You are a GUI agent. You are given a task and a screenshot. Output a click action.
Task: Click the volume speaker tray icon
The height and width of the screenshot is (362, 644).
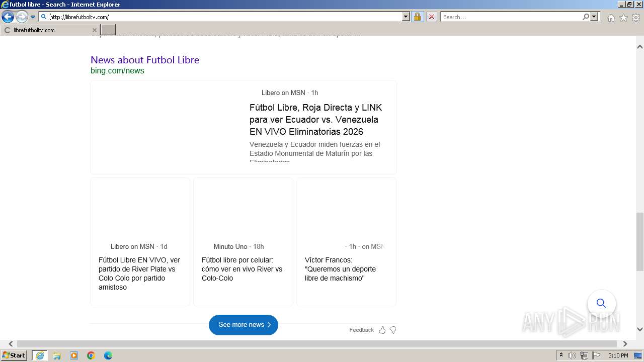[572, 355]
